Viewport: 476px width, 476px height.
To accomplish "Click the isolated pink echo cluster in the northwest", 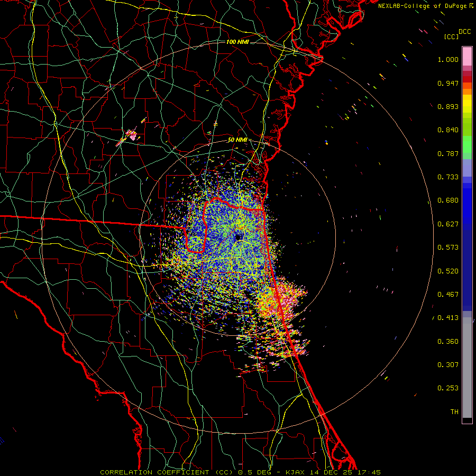I will click(132, 134).
